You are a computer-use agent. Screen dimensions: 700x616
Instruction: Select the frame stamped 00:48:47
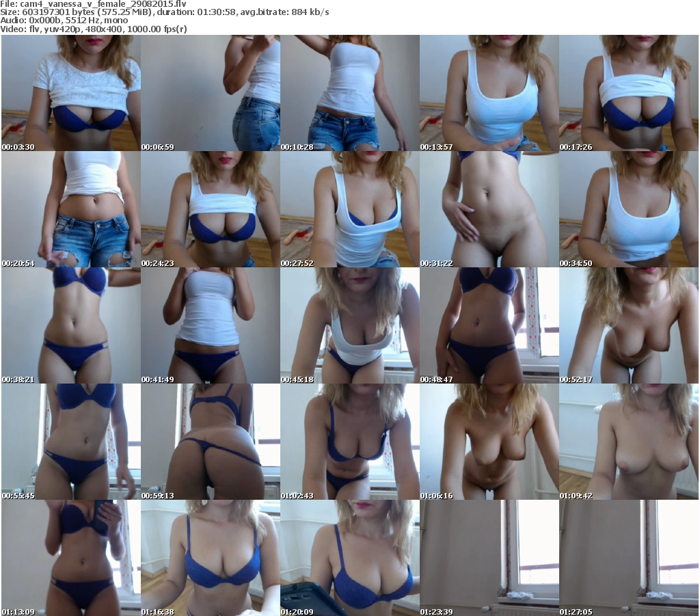[489, 325]
